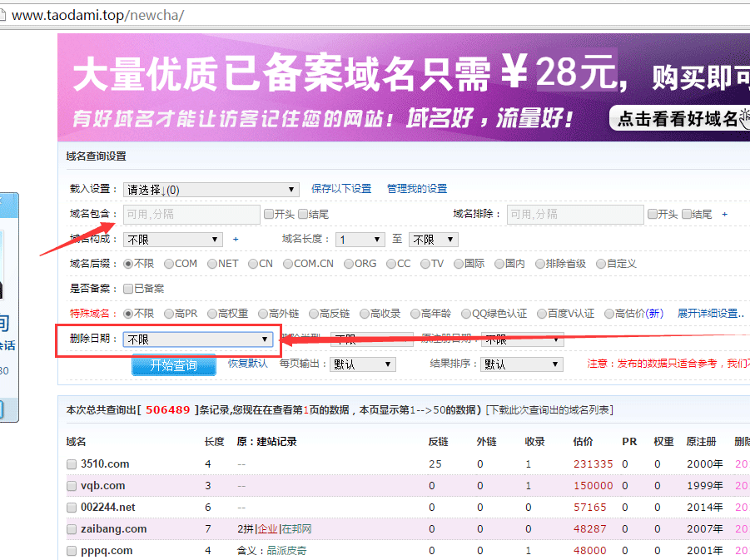The width and height of the screenshot is (750, 560).
Task: Tick the checkbox beside 3510.com
Action: (x=72, y=463)
